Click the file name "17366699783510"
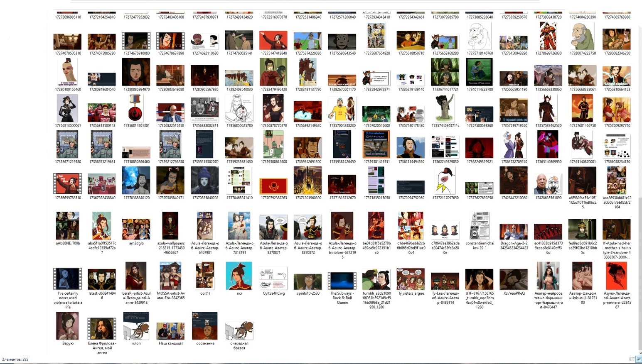The image size is (642, 364). tap(68, 198)
